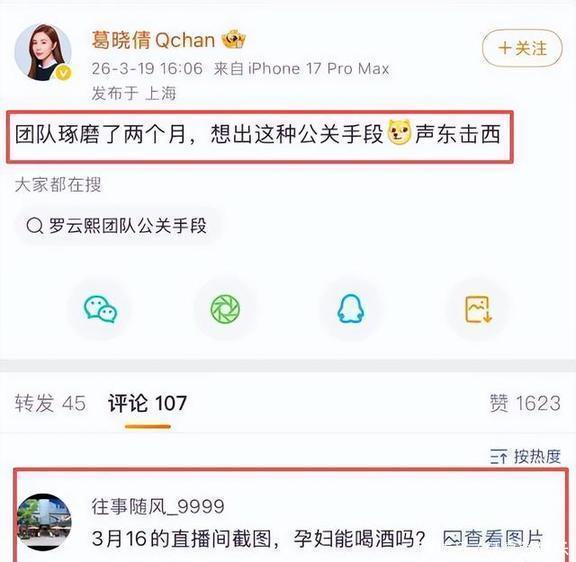Open the 葛晓倩 Qchan username link
This screenshot has height=562, width=576.
coord(153,40)
